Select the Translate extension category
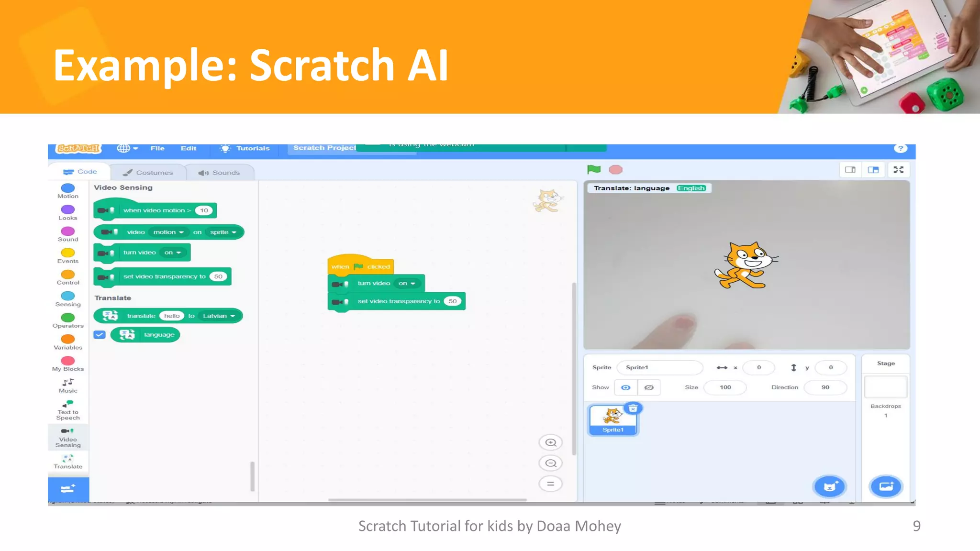 68,462
